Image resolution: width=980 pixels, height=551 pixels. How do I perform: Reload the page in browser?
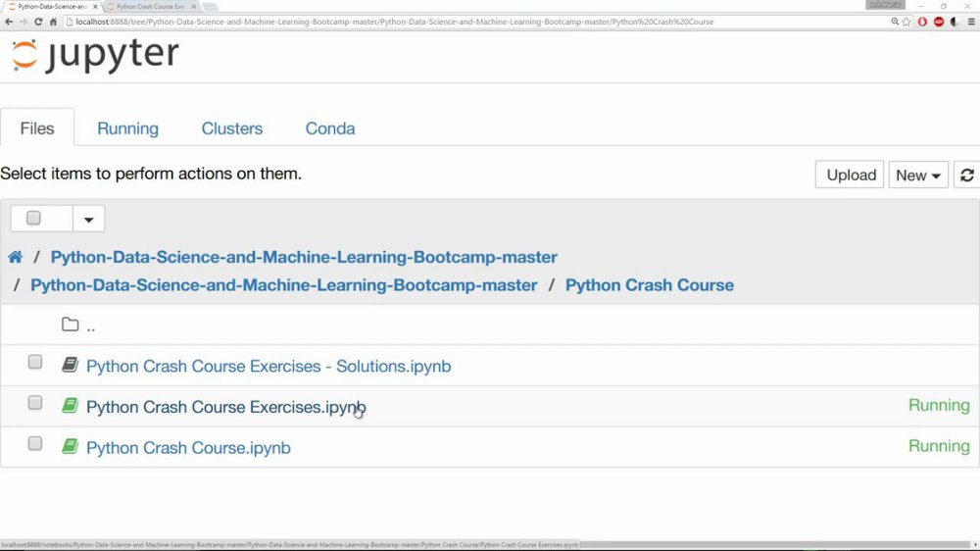click(x=38, y=22)
